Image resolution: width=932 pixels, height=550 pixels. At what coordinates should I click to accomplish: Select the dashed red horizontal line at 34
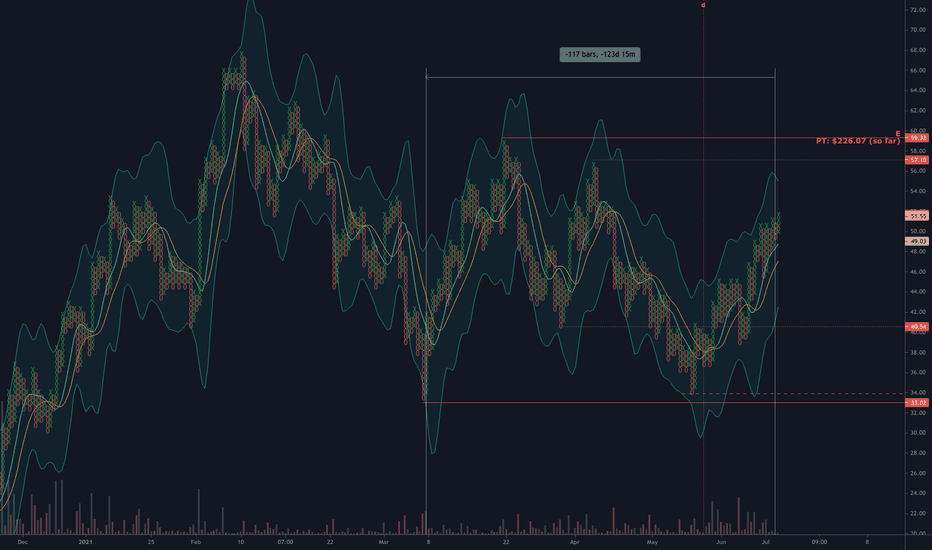point(794,394)
